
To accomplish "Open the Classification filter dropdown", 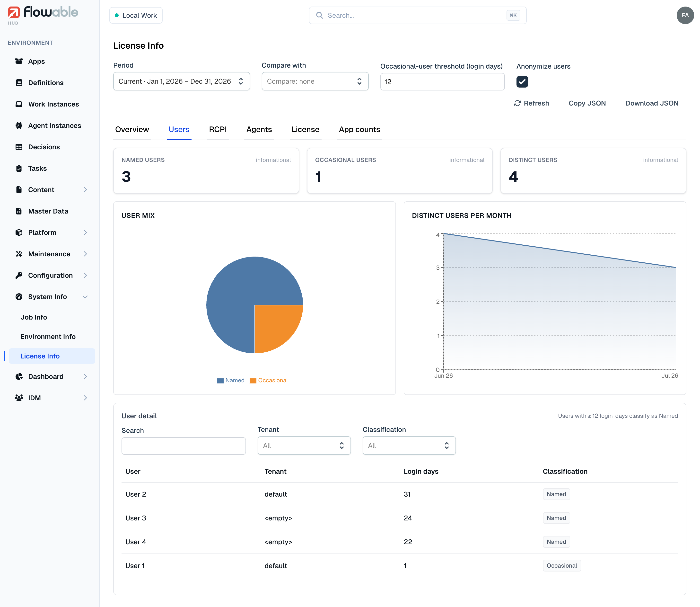I will [x=409, y=446].
